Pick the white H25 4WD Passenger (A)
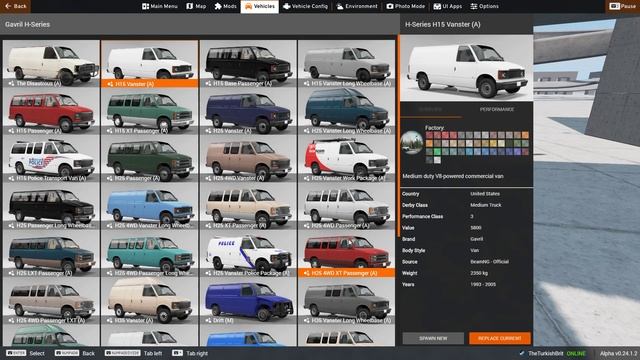This screenshot has height=360, width=640. [347, 206]
